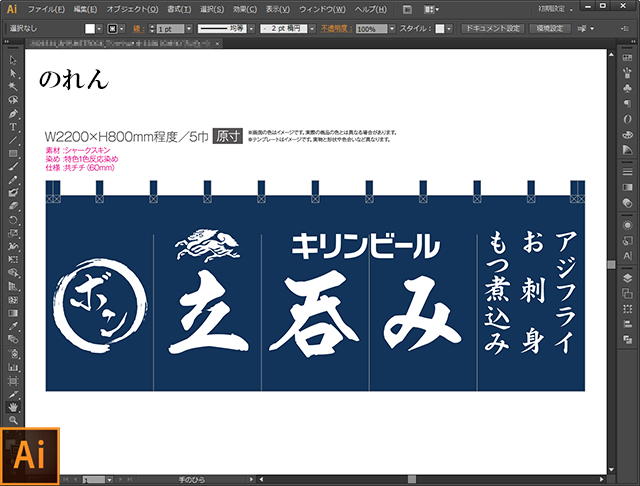Image resolution: width=640 pixels, height=486 pixels.
Task: Choose the Rectangle tool
Action: [x=13, y=153]
